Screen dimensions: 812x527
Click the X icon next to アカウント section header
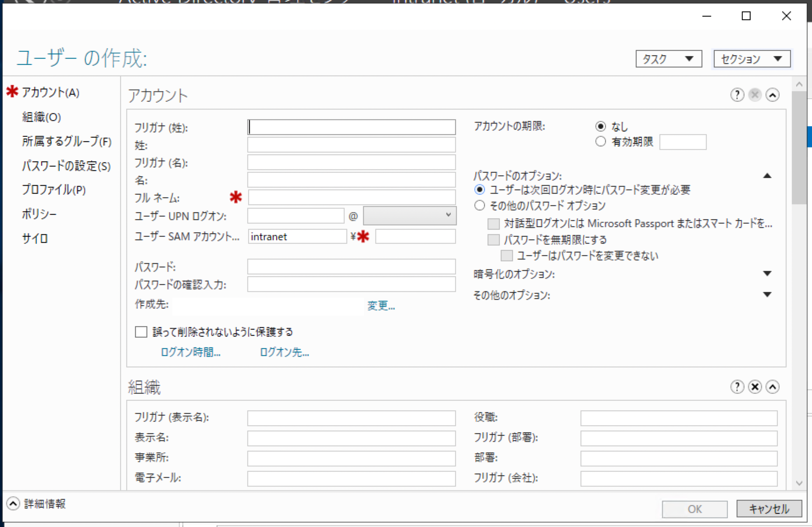click(755, 95)
